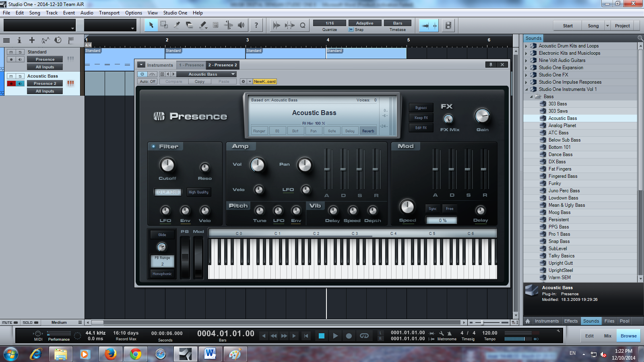The image size is (644, 362).
Task: Select the Mute tool
Action: click(216, 25)
